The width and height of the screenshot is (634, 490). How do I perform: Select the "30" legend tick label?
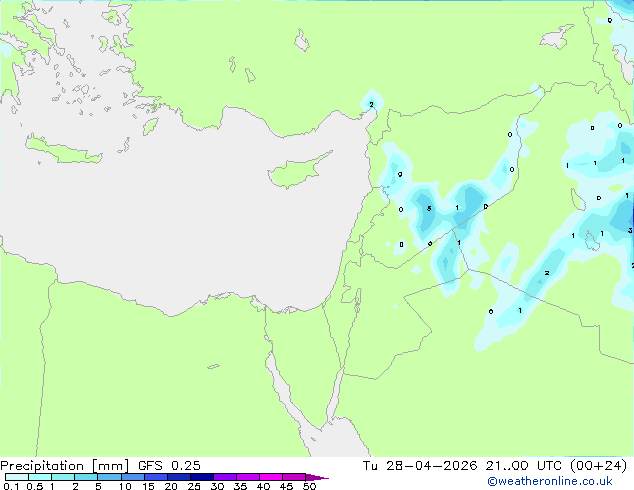217,486
